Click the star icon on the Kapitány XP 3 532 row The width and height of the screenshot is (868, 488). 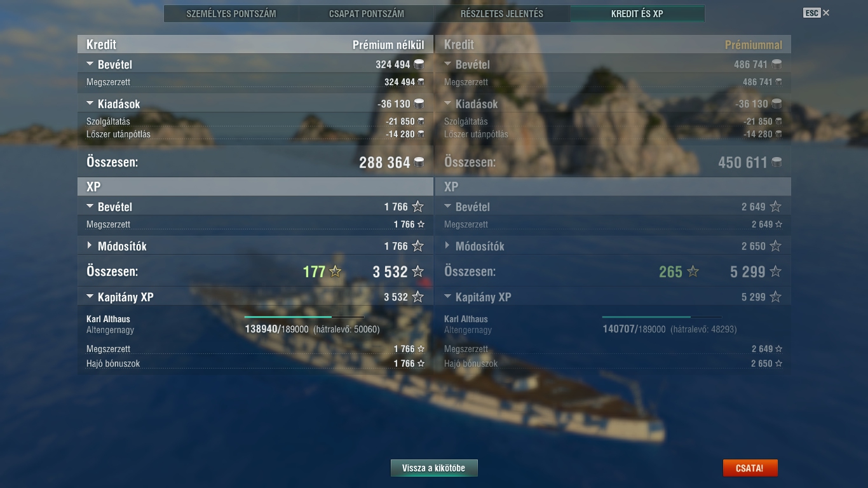coord(417,297)
